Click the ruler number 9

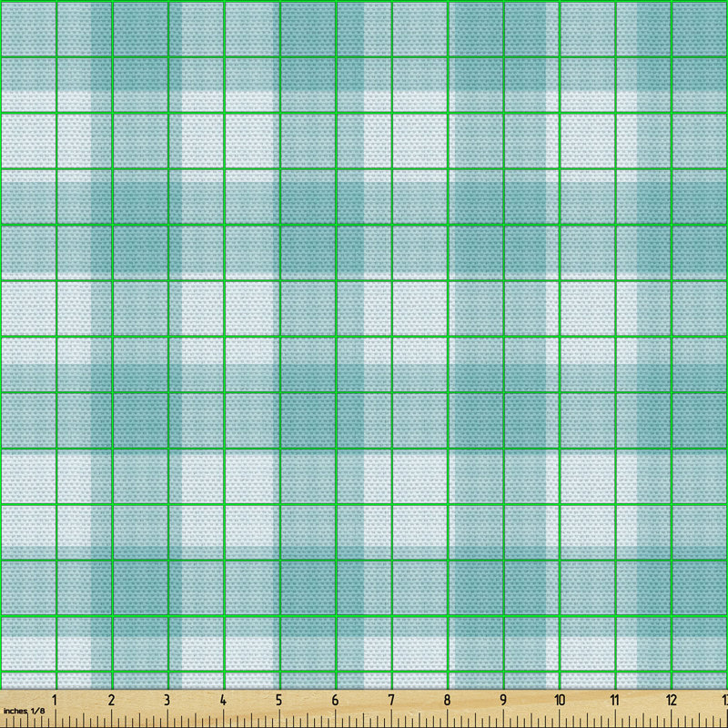tap(503, 700)
